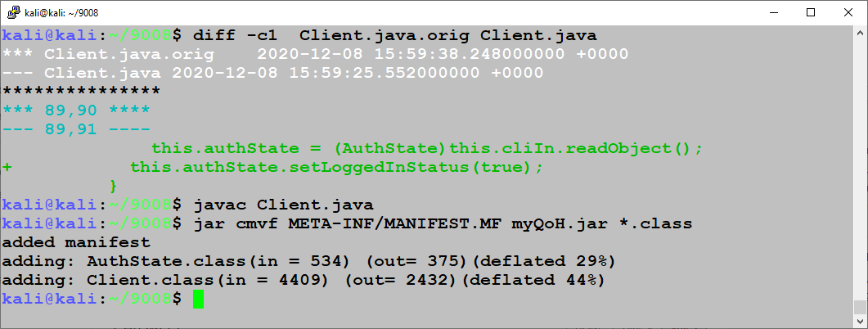Click the row of asterisks separator line
Image resolution: width=868 pixels, height=329 pixels.
tap(81, 91)
